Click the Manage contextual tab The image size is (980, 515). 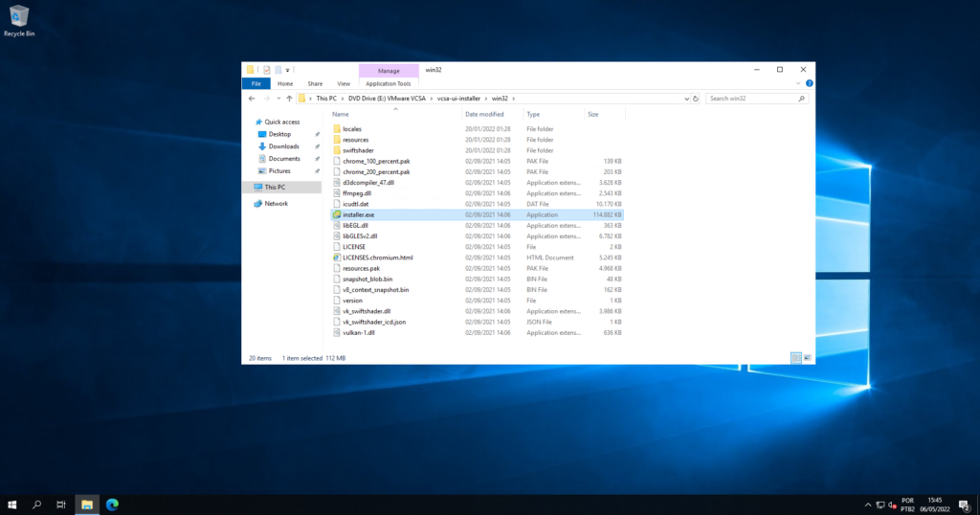coord(389,71)
